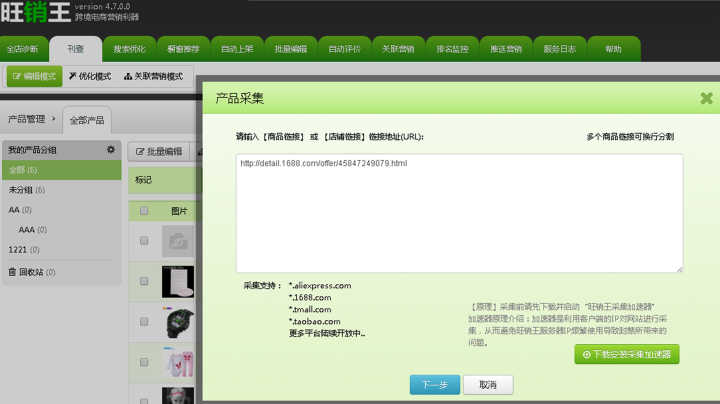Open placeholder image product thumbnail
The image size is (720, 404).
pyautogui.click(x=178, y=241)
